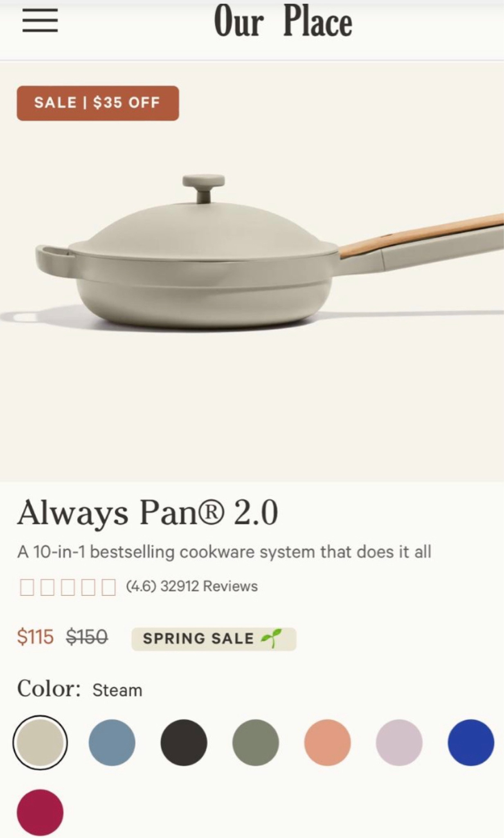
Task: Choose the coral orange color swatch
Action: pyautogui.click(x=327, y=742)
